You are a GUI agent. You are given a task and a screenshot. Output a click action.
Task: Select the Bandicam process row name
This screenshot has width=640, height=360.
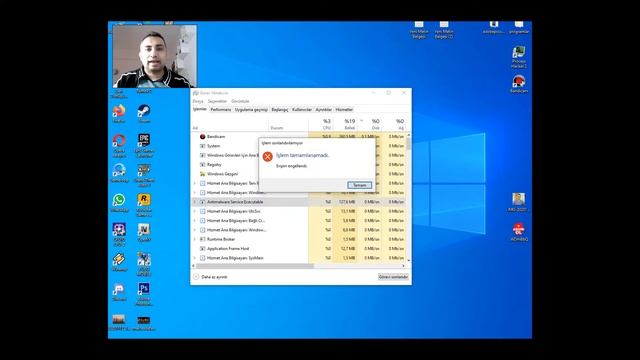(x=216, y=137)
